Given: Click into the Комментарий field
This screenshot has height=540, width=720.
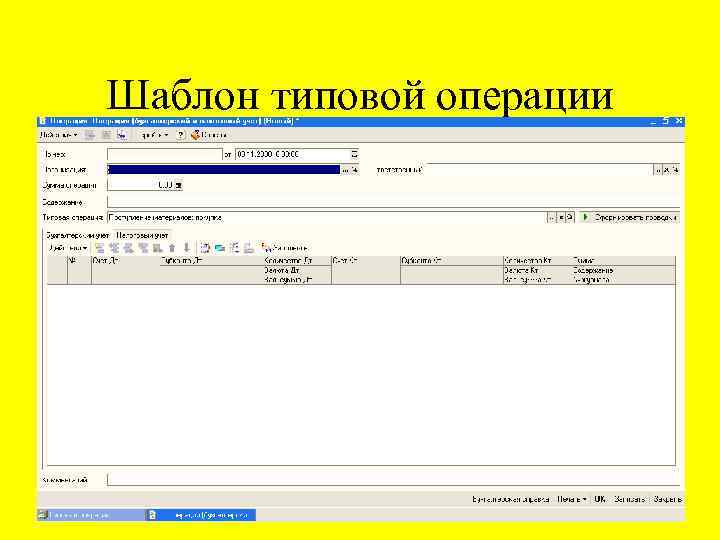Looking at the screenshot, I should pyautogui.click(x=393, y=480).
